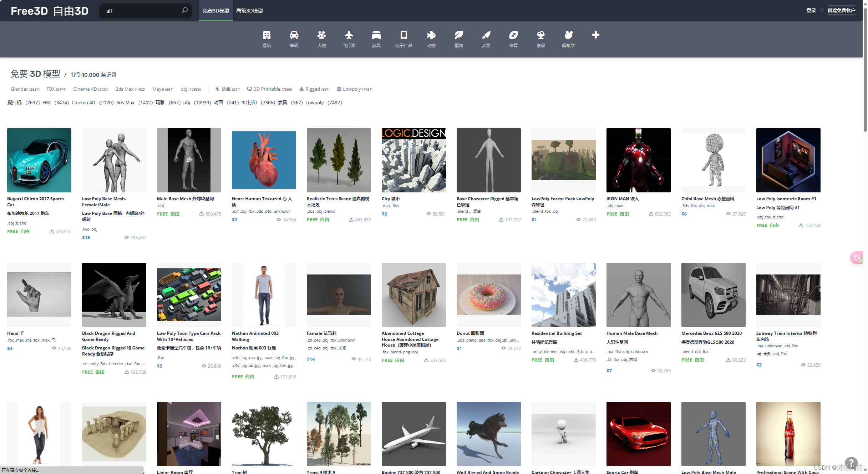This screenshot has width=868, height=474.
Task: Click 'Residential Building Set' title link
Action: tap(557, 333)
